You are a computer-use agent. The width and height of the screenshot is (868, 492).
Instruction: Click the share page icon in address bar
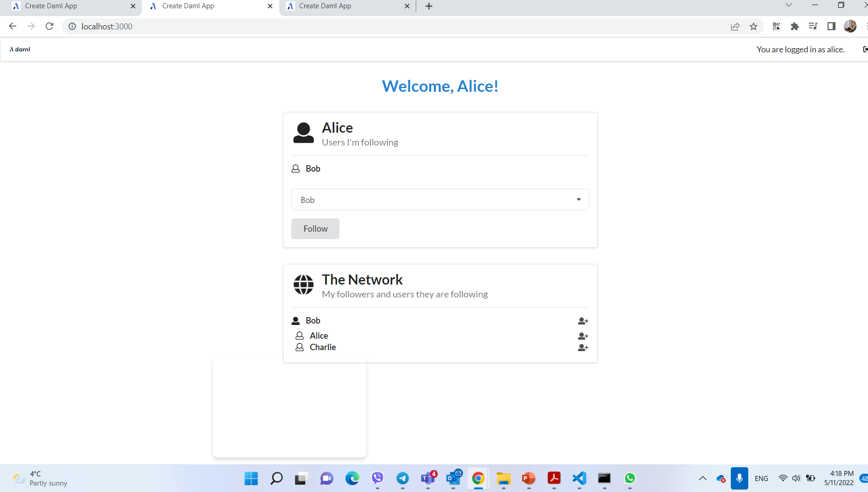[x=735, y=27]
